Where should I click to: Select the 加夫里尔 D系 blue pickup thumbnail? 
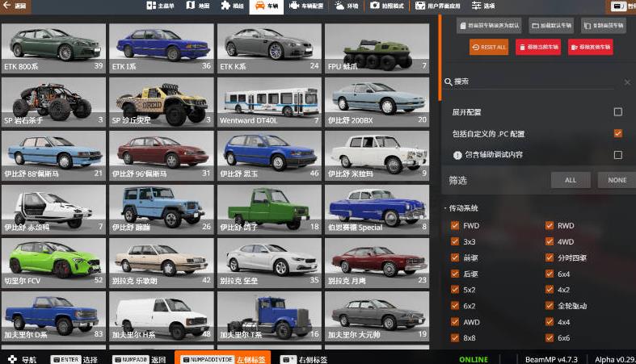tap(53, 316)
